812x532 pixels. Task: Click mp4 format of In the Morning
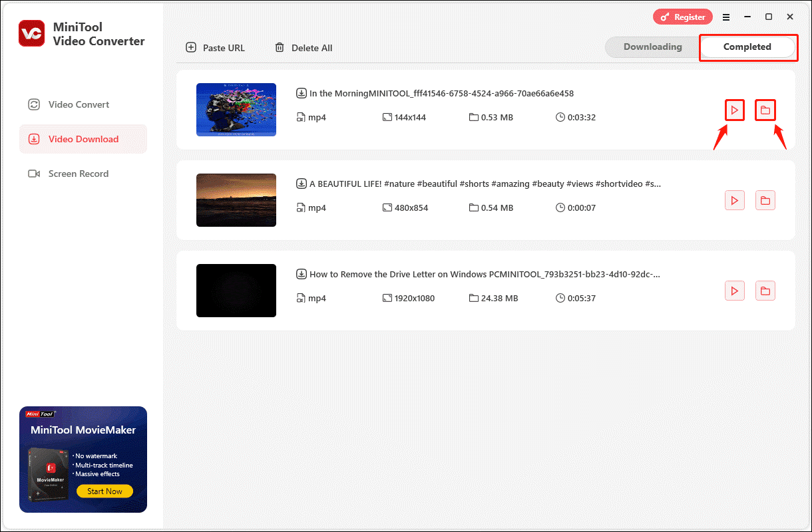click(317, 118)
